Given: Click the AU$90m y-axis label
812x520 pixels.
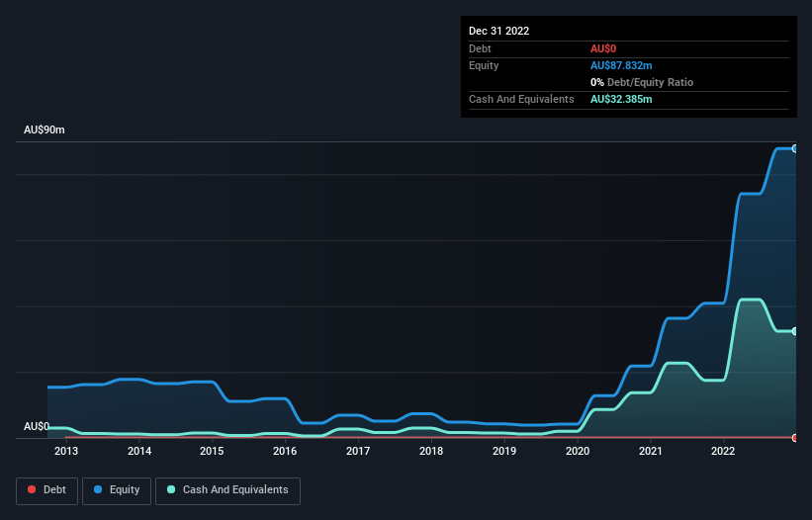Looking at the screenshot, I should (x=45, y=130).
